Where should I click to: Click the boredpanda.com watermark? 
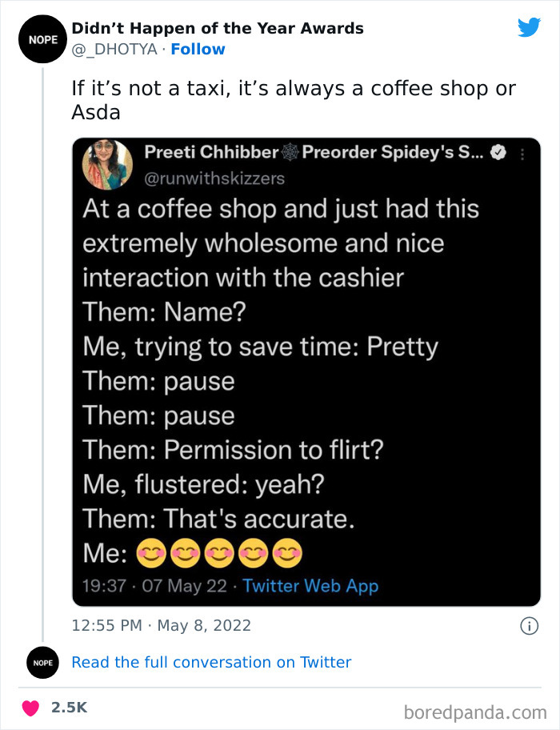475,712
